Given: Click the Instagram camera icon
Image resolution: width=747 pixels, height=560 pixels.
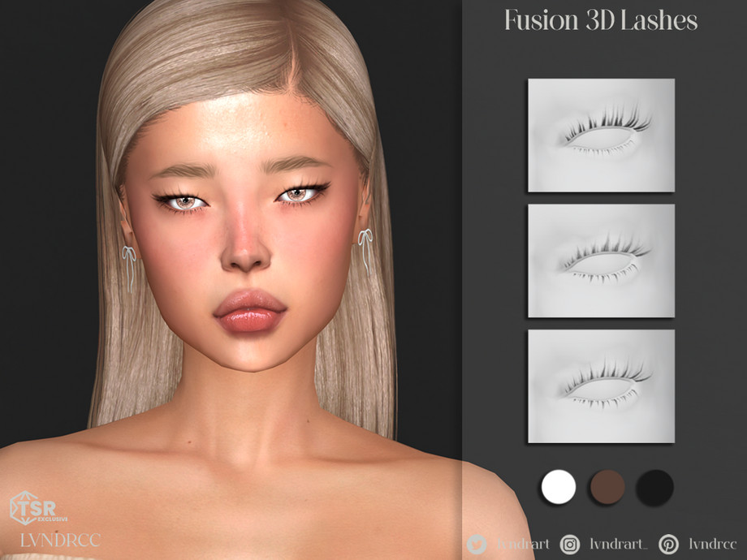Looking at the screenshot, I should (572, 544).
